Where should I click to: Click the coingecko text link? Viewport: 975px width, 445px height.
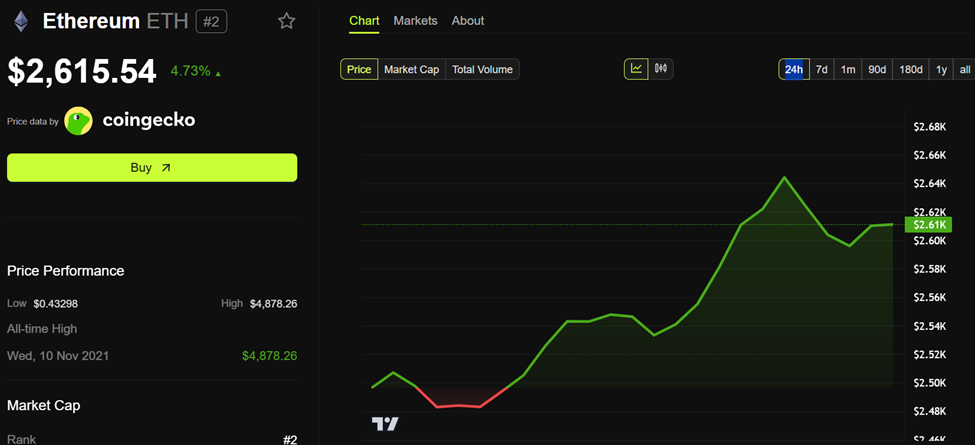click(149, 120)
